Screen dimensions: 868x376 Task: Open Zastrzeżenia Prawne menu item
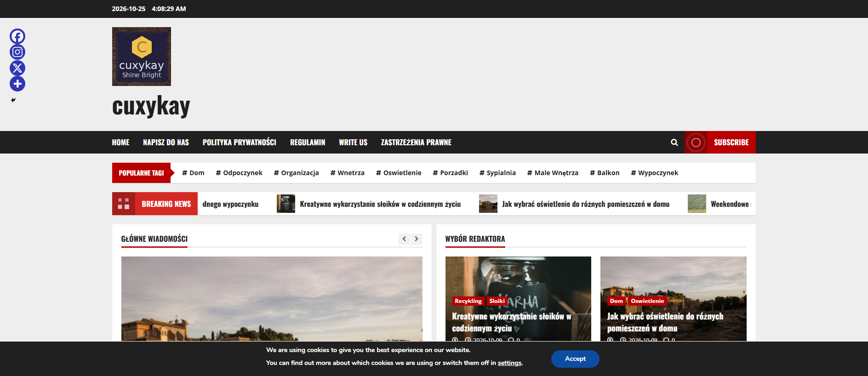(x=416, y=142)
